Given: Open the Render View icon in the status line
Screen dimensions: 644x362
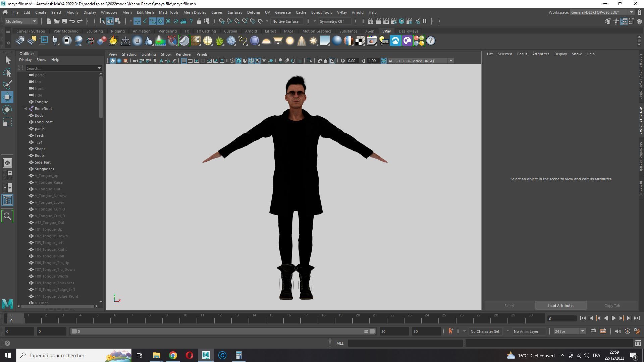Looking at the screenshot, I should click(370, 21).
